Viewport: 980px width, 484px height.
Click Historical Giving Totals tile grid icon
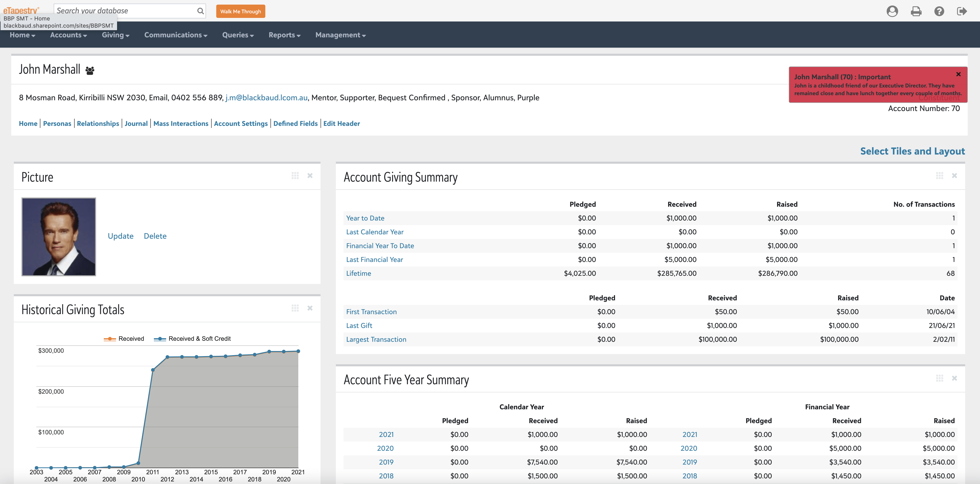pos(295,308)
